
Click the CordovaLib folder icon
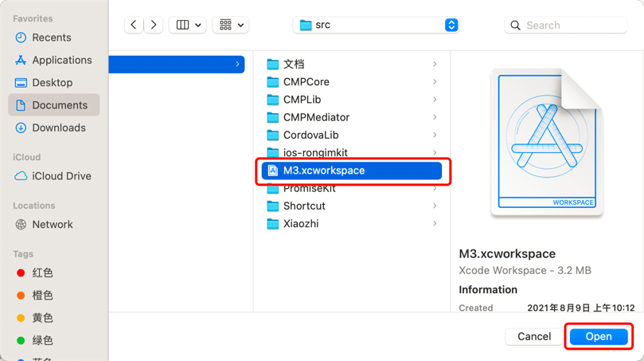273,135
